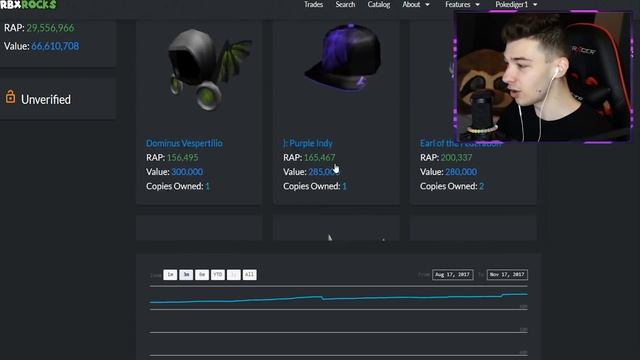Image resolution: width=640 pixels, height=360 pixels.
Task: Open the Dominus Vespertilio item link
Action: [x=184, y=143]
